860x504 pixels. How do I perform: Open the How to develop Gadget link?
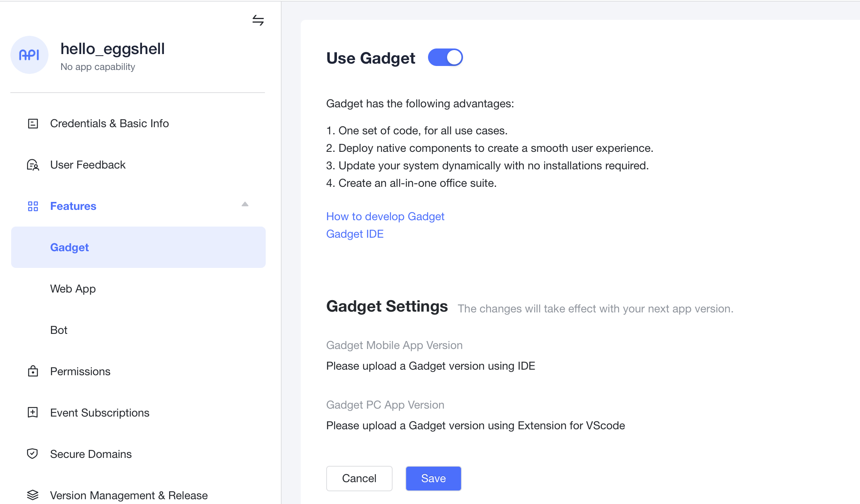point(385,216)
